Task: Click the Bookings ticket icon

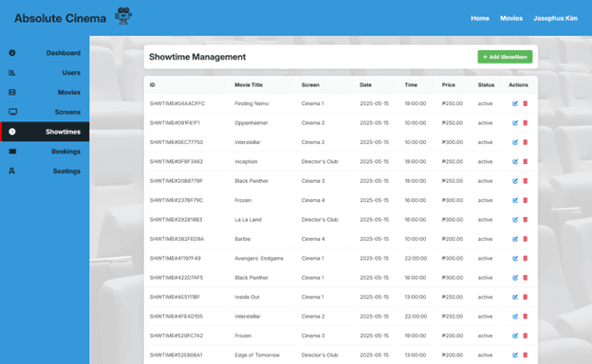Action: tap(12, 152)
